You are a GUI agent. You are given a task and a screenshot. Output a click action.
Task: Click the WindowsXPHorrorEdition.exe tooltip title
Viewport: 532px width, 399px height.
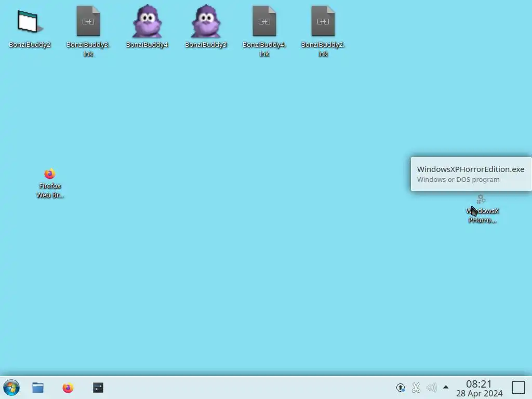click(x=471, y=169)
